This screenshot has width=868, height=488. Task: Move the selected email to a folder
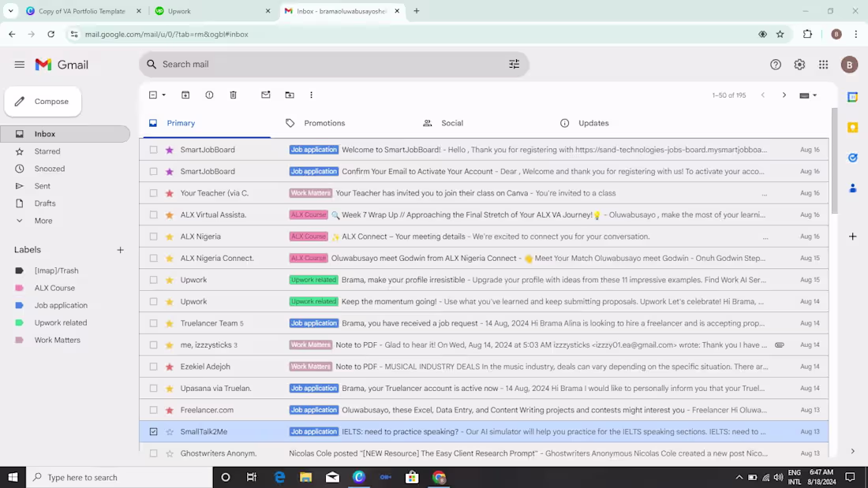290,95
